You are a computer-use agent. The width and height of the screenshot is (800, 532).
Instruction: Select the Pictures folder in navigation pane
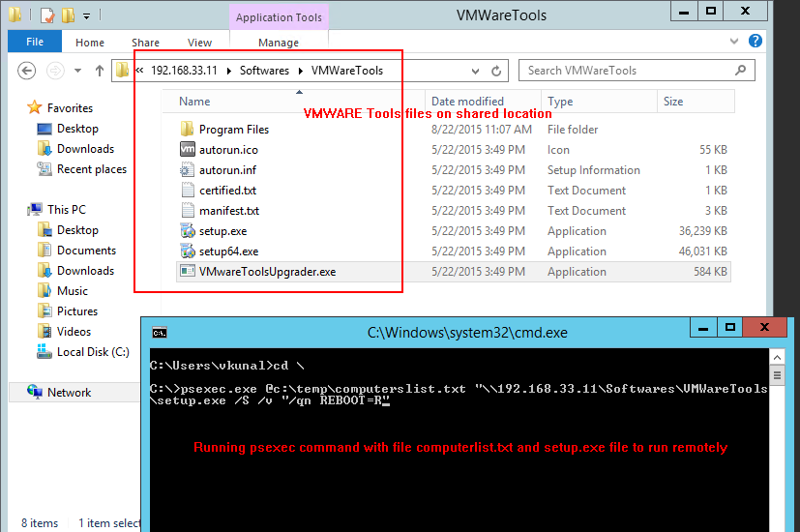point(77,311)
